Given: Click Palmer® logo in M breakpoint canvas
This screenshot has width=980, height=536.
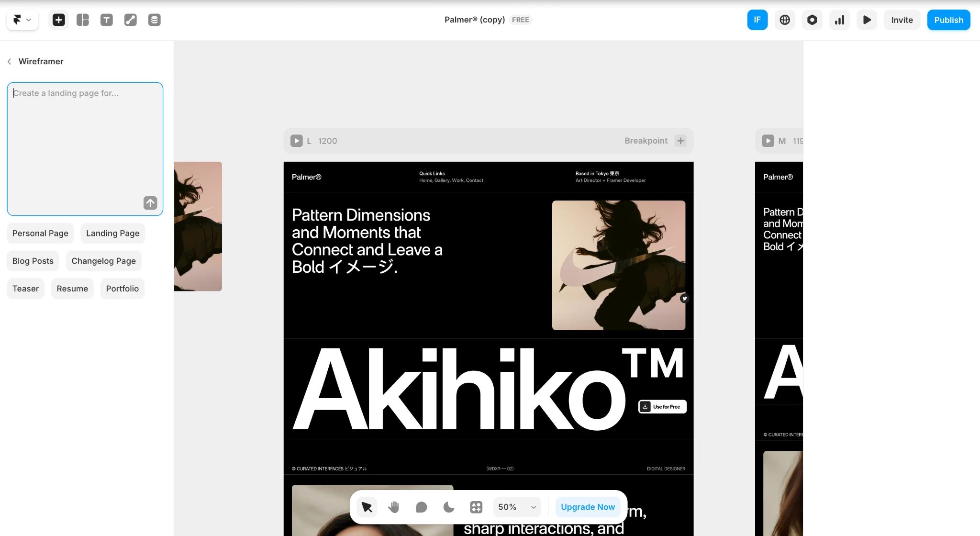Looking at the screenshot, I should pyautogui.click(x=778, y=177).
